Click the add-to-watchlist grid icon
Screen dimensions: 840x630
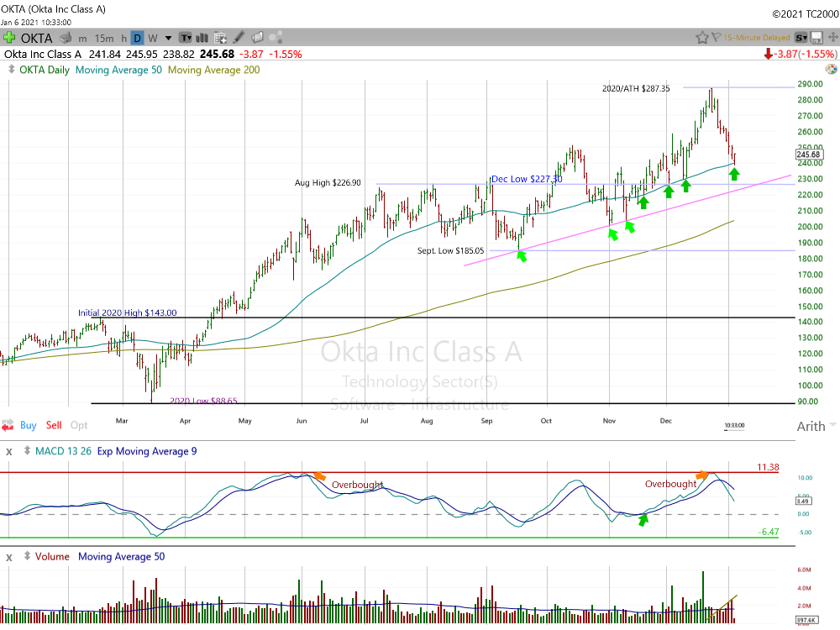(x=220, y=38)
